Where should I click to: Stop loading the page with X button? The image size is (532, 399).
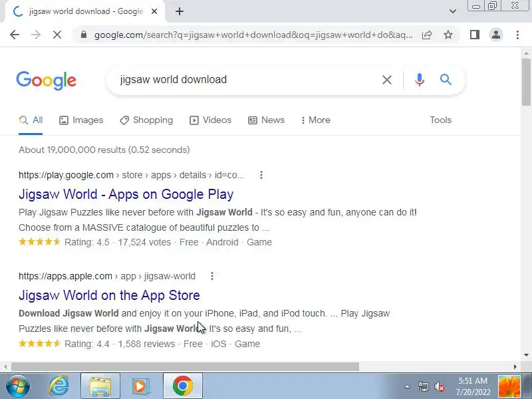(57, 35)
